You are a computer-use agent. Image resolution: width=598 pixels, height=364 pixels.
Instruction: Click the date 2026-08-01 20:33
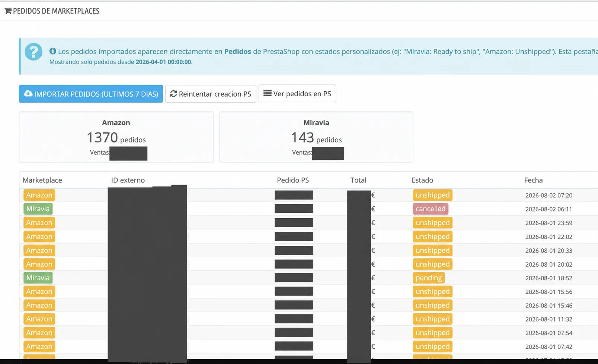[549, 251]
